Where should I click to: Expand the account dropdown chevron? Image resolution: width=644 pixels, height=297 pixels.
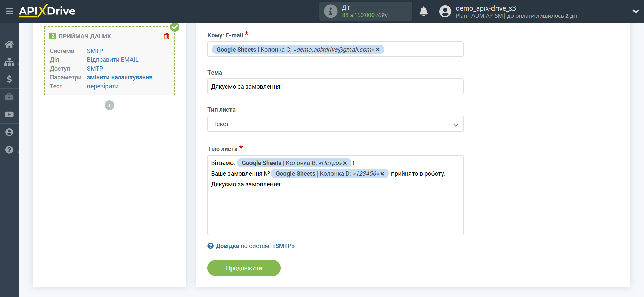pyautogui.click(x=636, y=11)
